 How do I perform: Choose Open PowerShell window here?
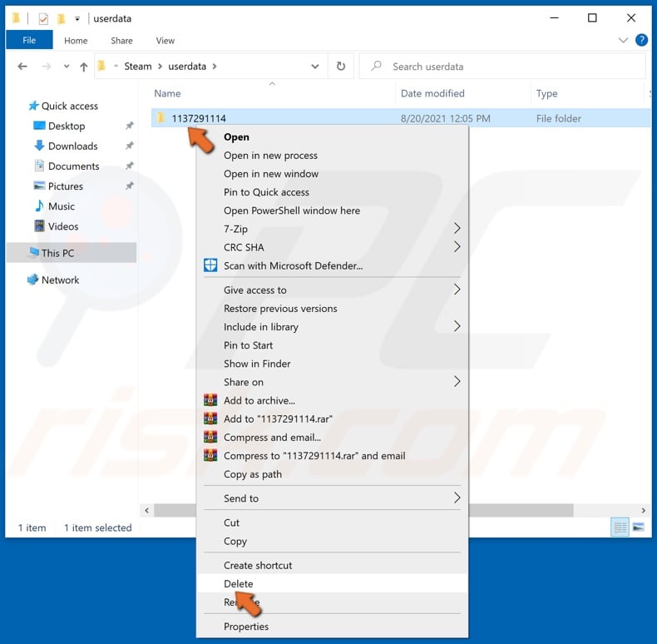(332, 211)
